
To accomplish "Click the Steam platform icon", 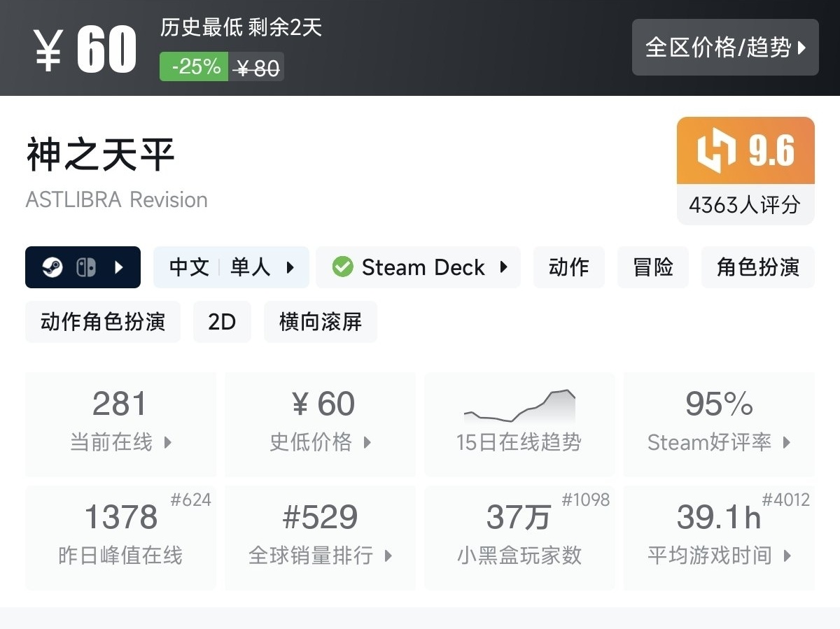I will pos(52,267).
